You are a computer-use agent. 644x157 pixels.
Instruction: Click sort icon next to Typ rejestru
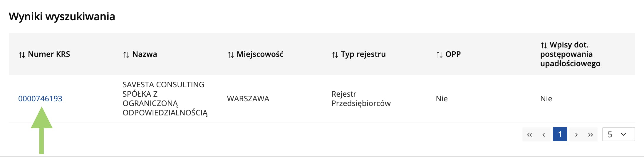[335, 55]
